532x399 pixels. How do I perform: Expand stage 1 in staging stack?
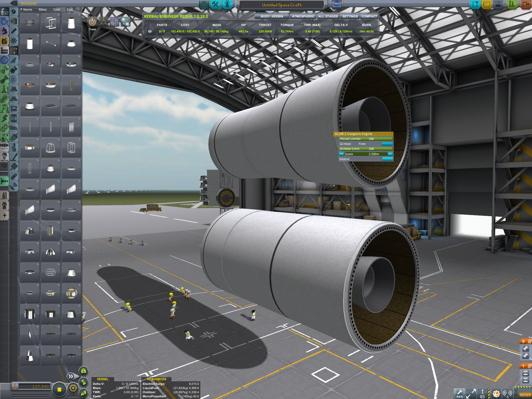click(526, 366)
